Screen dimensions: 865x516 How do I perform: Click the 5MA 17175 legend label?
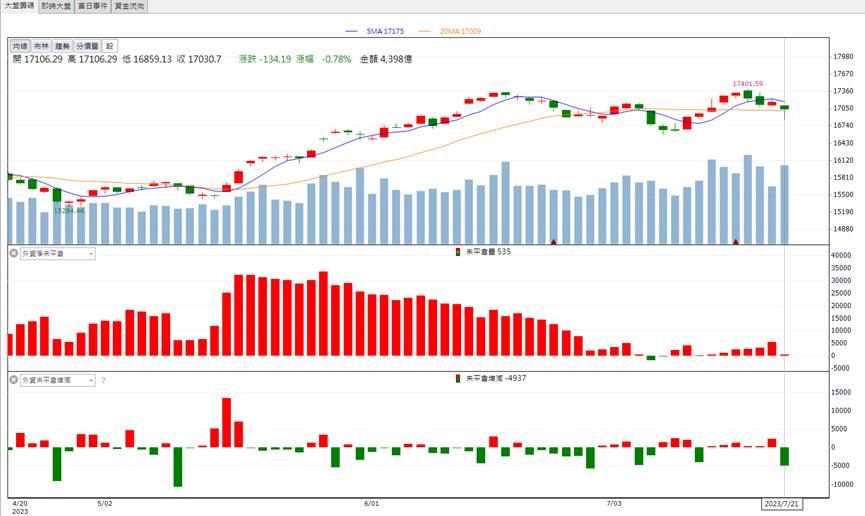point(385,31)
